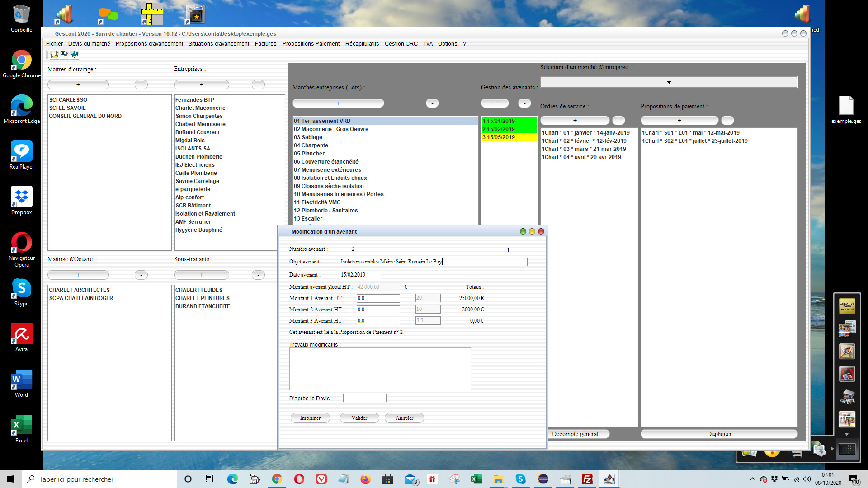Click the Excel icon in the taskbar
The width and height of the screenshot is (868, 488).
476,479
